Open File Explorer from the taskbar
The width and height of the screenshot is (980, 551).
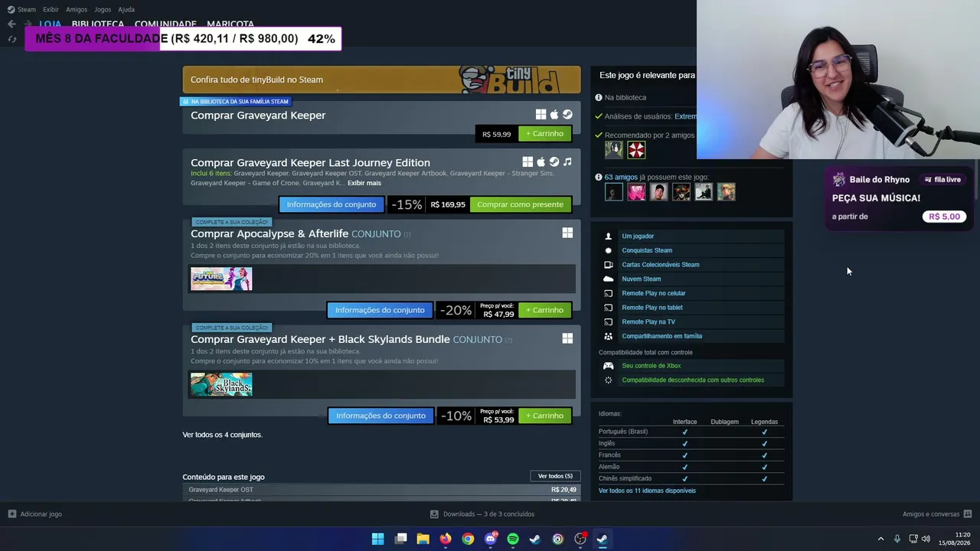[423, 539]
